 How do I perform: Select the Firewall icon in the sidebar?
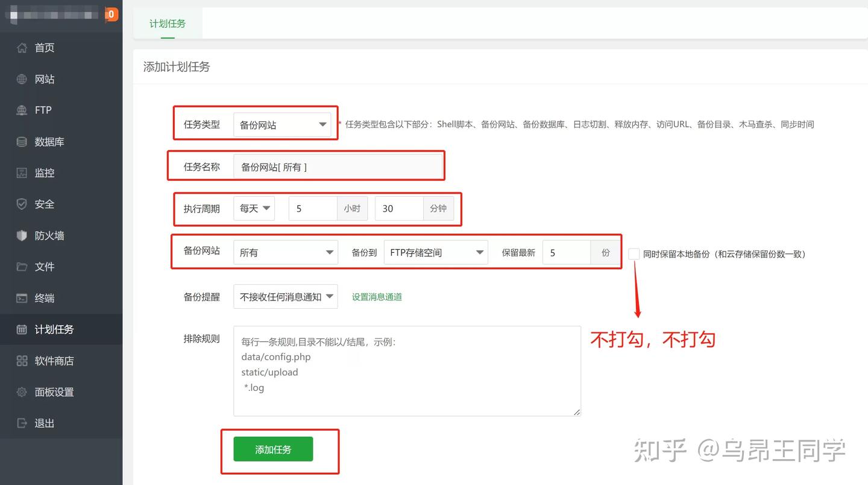point(22,236)
